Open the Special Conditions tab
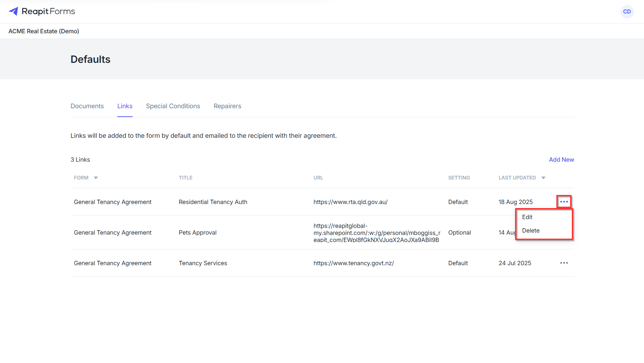 point(173,106)
